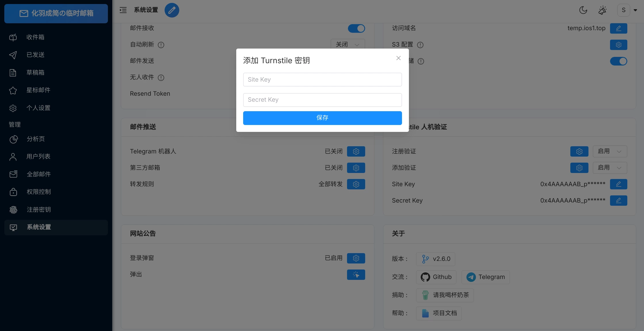The width and height of the screenshot is (644, 331).
Task: Open Telegram bot gear settings
Action: pyautogui.click(x=356, y=151)
